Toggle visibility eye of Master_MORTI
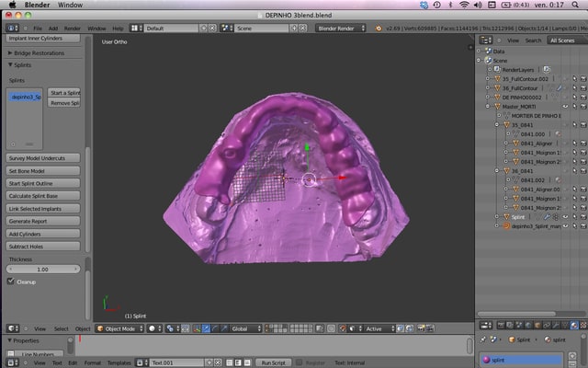The width and height of the screenshot is (588, 368). pos(565,107)
